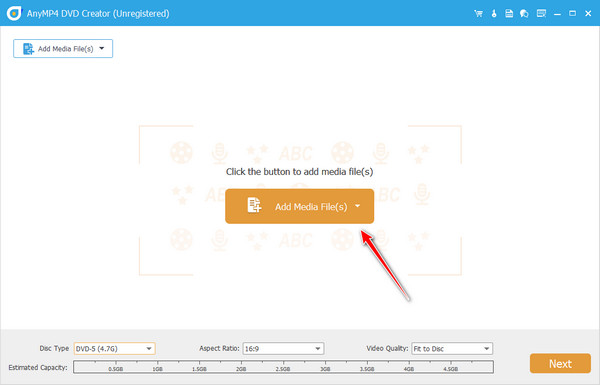Click the save project icon in title bar
600x385 pixels.
click(x=509, y=14)
